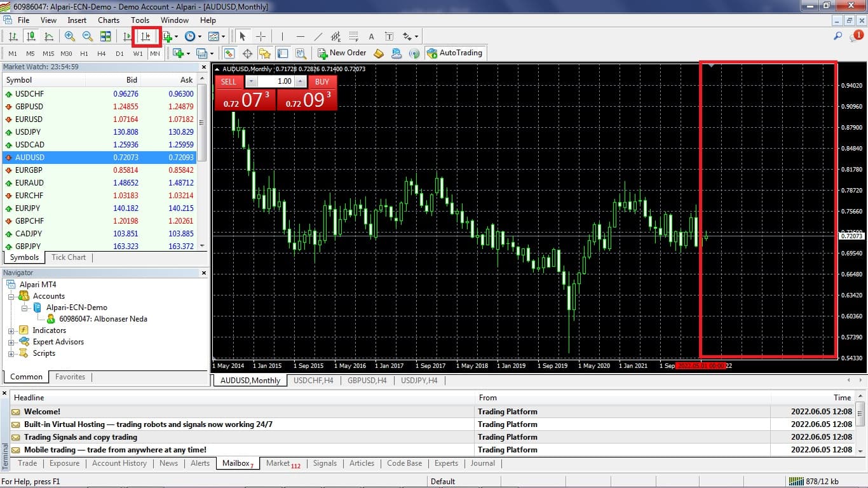This screenshot has width=868, height=488.
Task: Collapse the Accounts tree node
Action: 11,297
